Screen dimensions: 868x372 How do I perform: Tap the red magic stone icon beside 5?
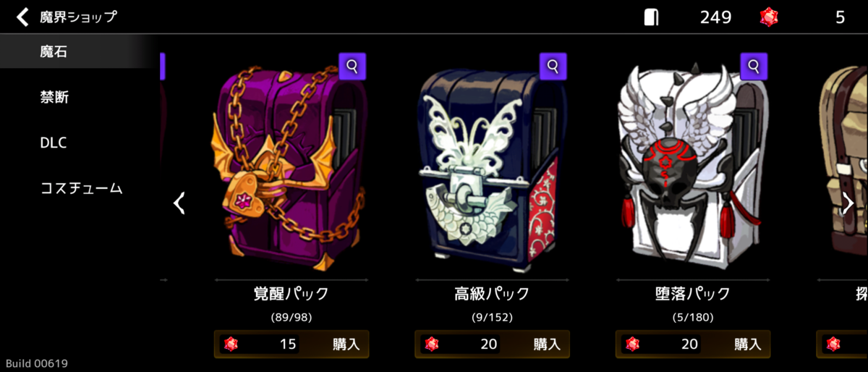(769, 17)
